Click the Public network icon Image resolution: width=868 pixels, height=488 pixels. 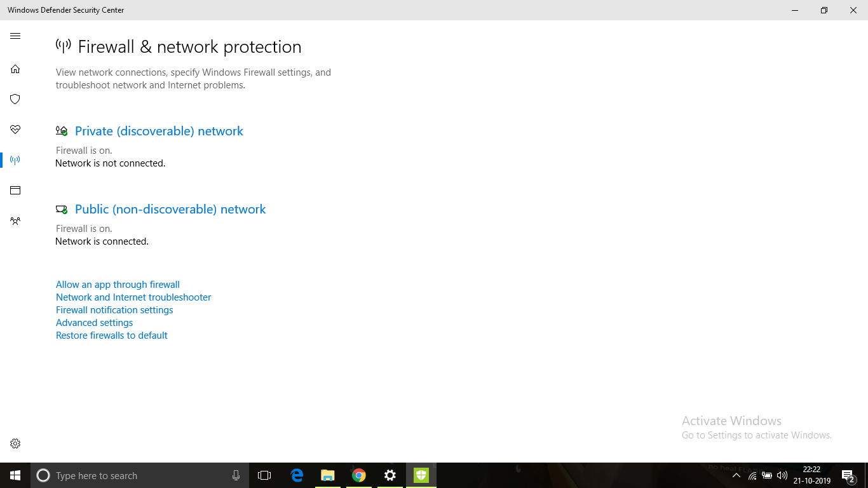point(62,209)
